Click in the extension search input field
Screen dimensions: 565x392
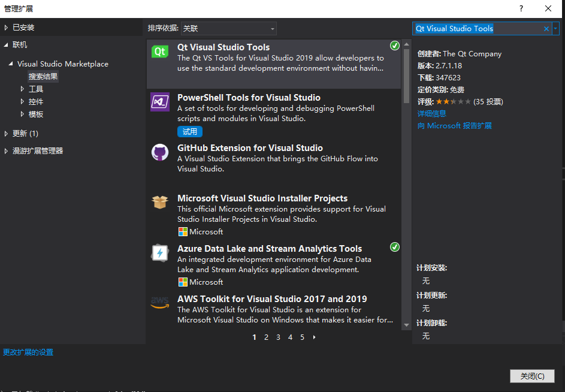(478, 29)
